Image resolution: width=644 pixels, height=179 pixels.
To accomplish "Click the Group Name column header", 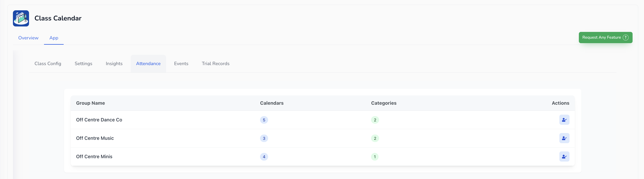I will tap(90, 103).
